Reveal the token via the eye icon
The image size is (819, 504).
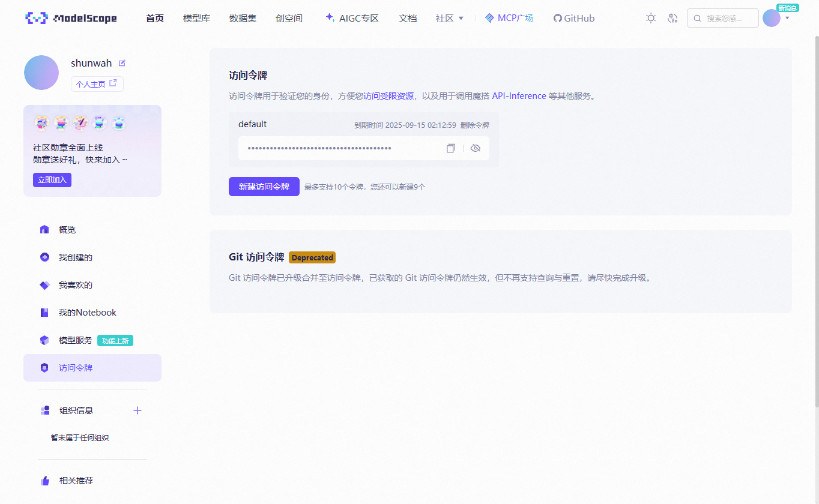coord(476,148)
